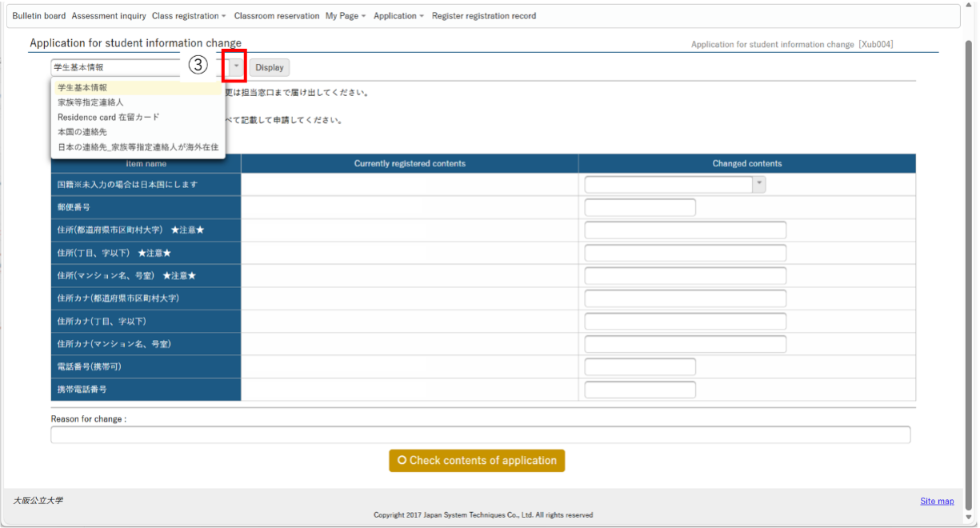Viewport: 980px width, 528px height.
Task: Expand the Application menu
Action: 398,16
